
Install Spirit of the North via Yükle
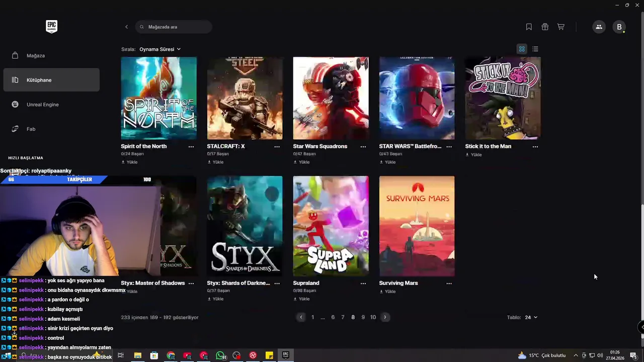pyautogui.click(x=129, y=162)
